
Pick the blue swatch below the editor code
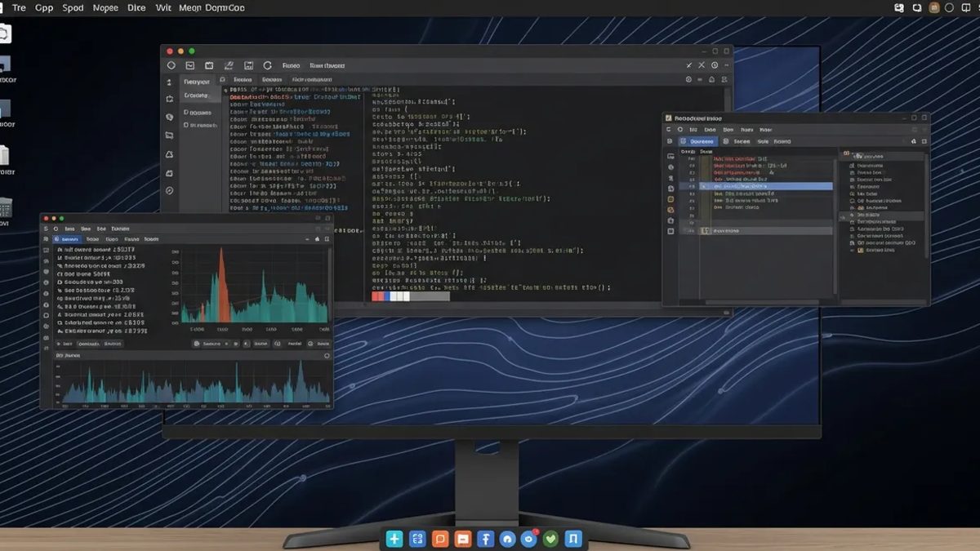[387, 296]
